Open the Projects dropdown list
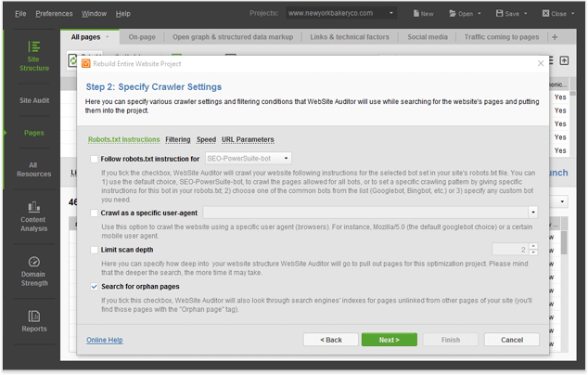 tap(340, 14)
